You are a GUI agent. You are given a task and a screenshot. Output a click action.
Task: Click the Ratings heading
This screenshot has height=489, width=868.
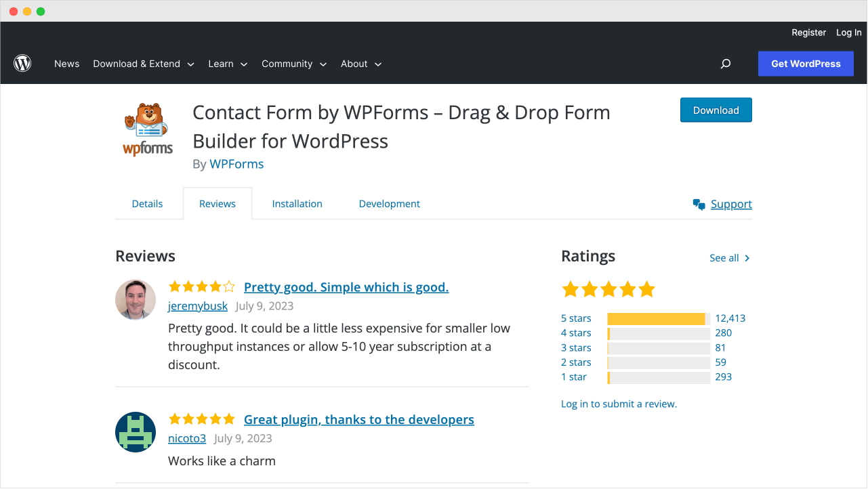coord(588,256)
